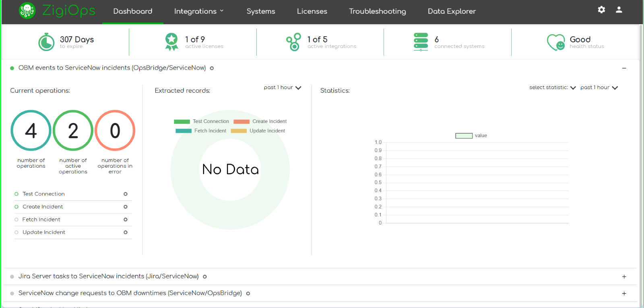This screenshot has width=644, height=308.
Task: Toggle the Fetch Incident operation status circle
Action: click(x=17, y=220)
